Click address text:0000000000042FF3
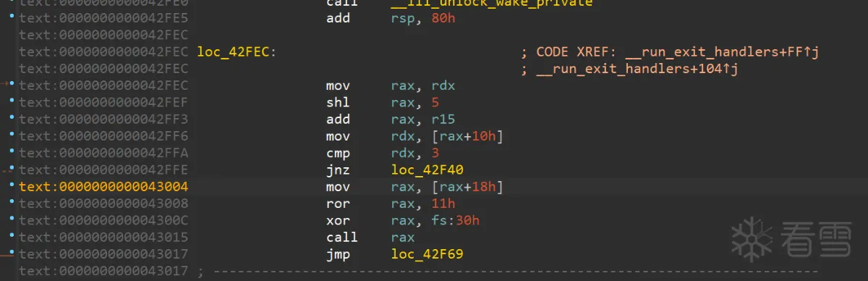The height and width of the screenshot is (281, 868). (x=103, y=119)
